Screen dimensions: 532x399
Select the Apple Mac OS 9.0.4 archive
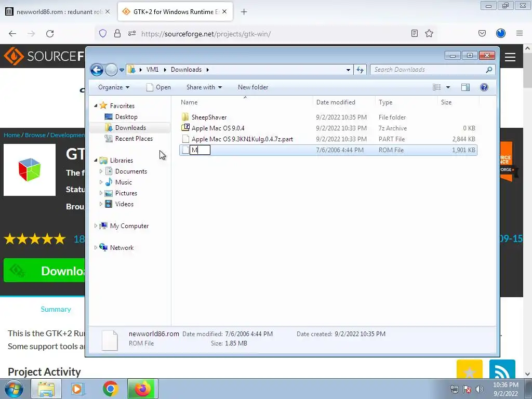[218, 128]
